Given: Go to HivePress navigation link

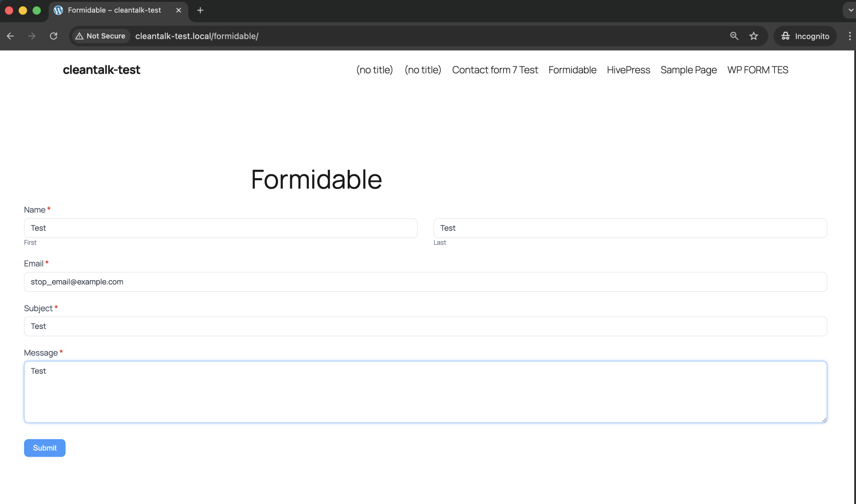Looking at the screenshot, I should [x=628, y=70].
